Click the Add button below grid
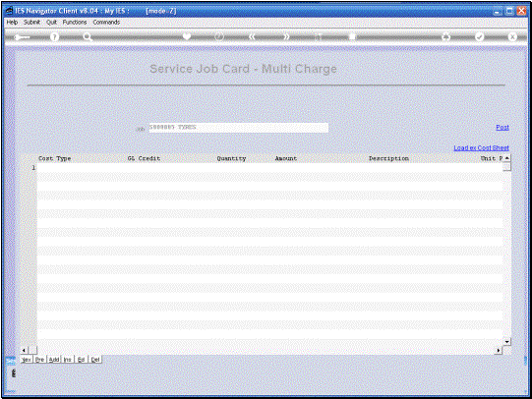This screenshot has height=399, width=532. tap(54, 360)
